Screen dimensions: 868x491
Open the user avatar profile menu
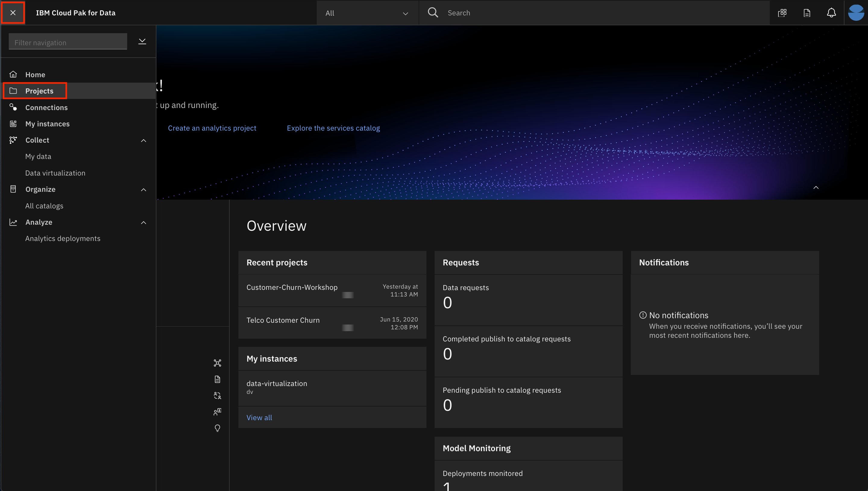(856, 13)
